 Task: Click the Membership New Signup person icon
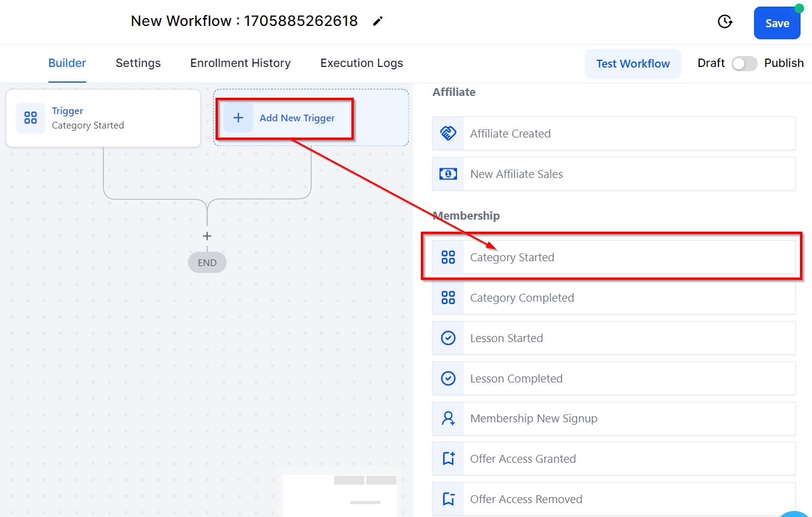[448, 419]
